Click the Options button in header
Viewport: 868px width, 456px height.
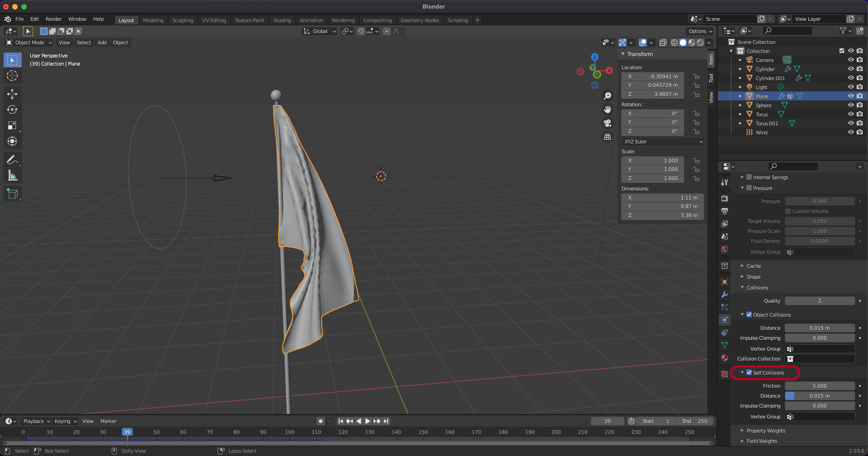pyautogui.click(x=700, y=31)
